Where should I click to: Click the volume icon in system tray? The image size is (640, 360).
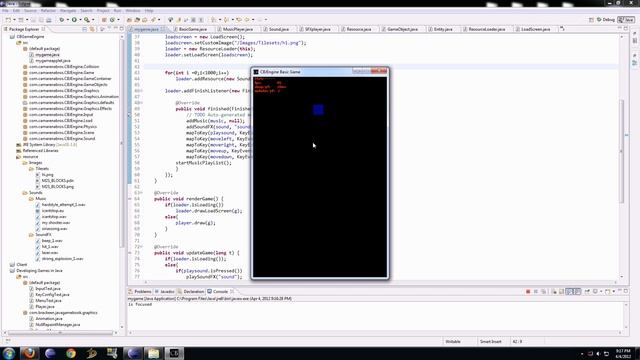(598, 353)
